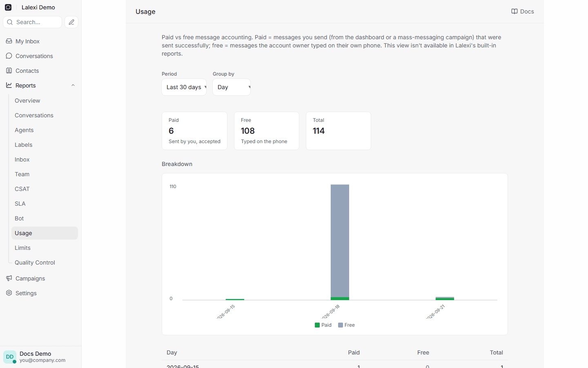Click the My Inbox tray icon
Screen dimensions: 588x368
[9, 41]
